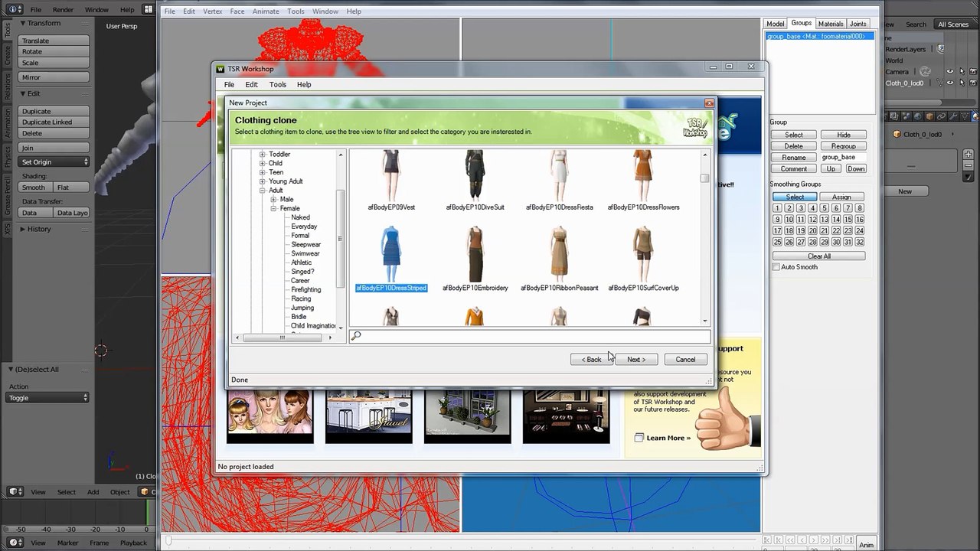Switch to the Materials tab

[x=830, y=24]
